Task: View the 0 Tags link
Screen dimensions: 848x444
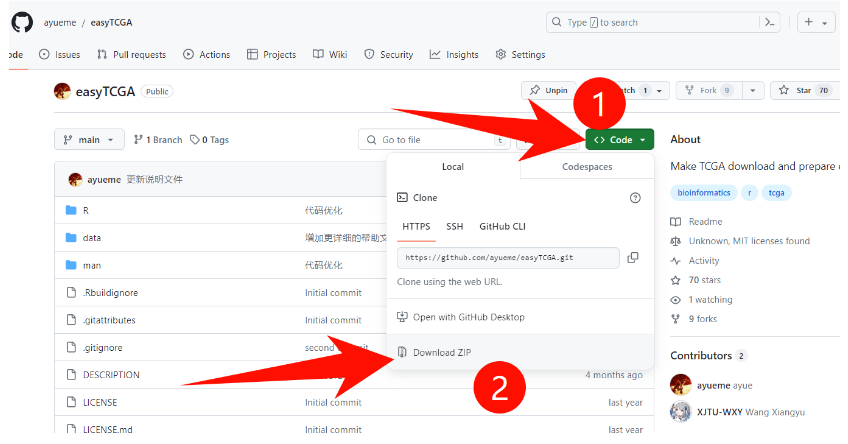Action: 209,140
